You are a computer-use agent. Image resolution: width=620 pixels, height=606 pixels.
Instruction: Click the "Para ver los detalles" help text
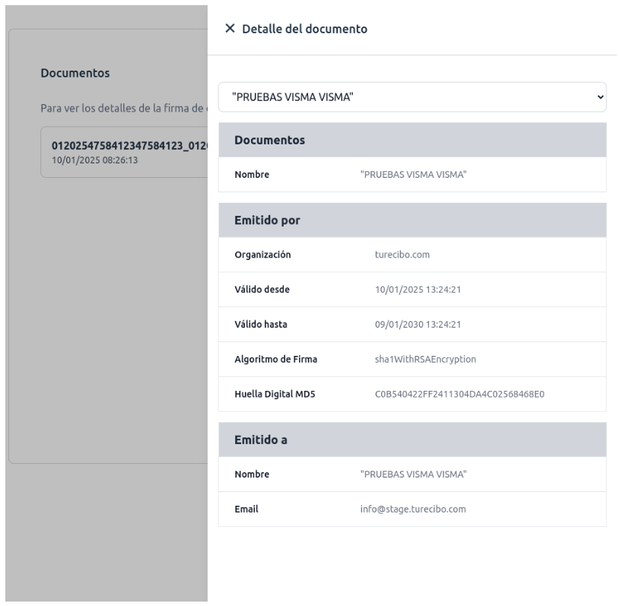[x=122, y=108]
